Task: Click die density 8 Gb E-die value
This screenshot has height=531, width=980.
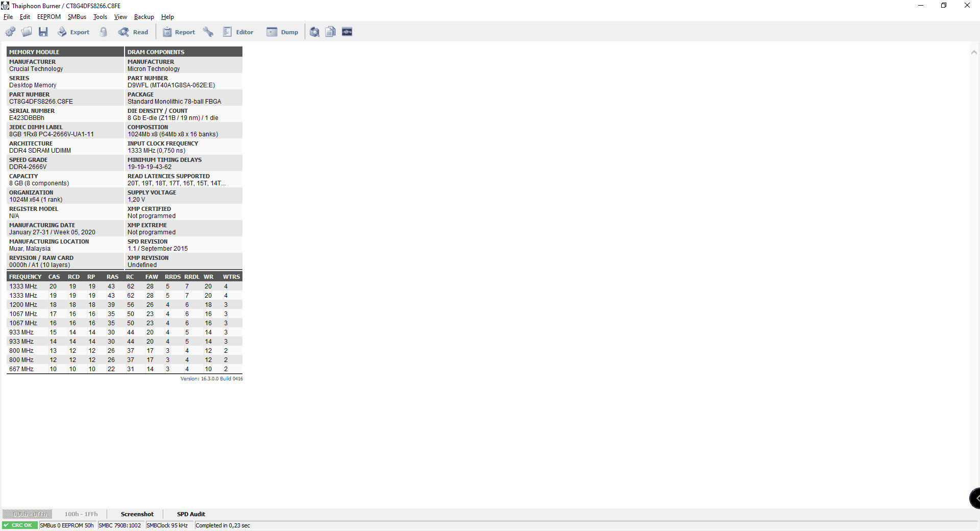Action: point(173,118)
